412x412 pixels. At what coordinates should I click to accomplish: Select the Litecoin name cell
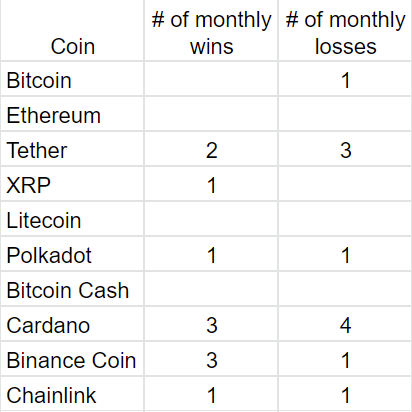click(72, 219)
